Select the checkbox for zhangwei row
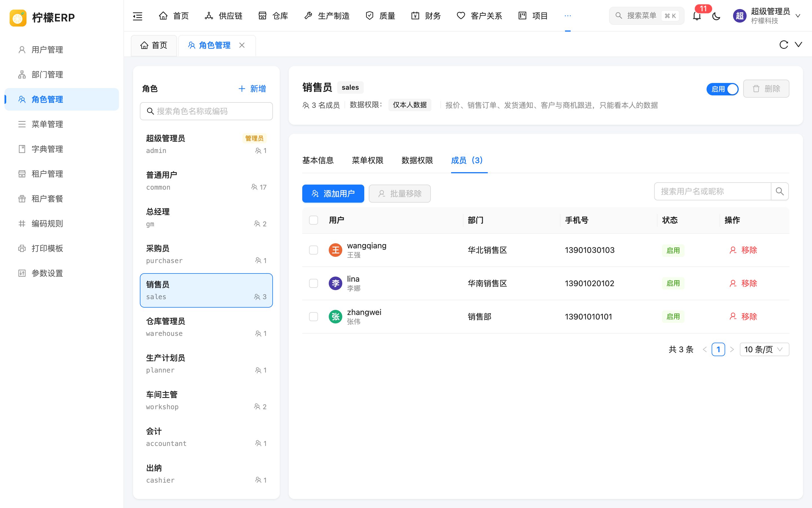This screenshot has width=812, height=508. coord(314,316)
